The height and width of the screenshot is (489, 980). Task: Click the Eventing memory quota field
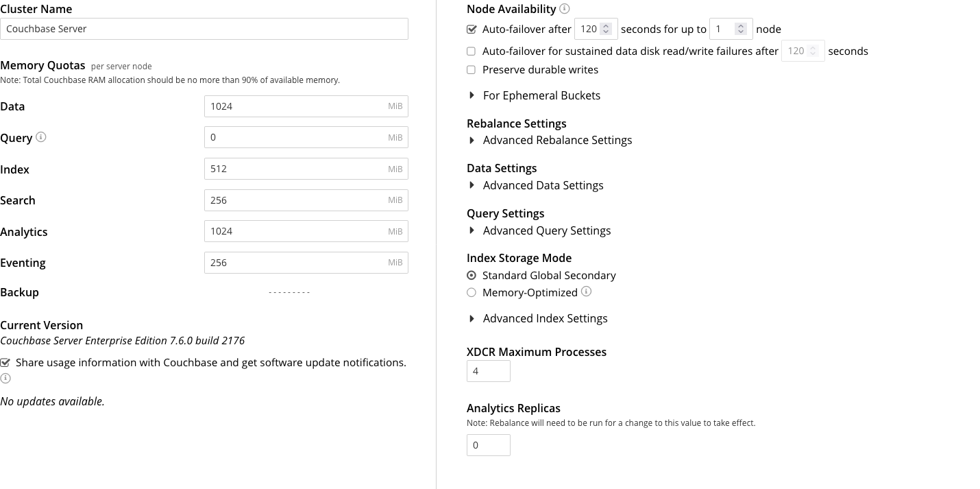click(306, 263)
